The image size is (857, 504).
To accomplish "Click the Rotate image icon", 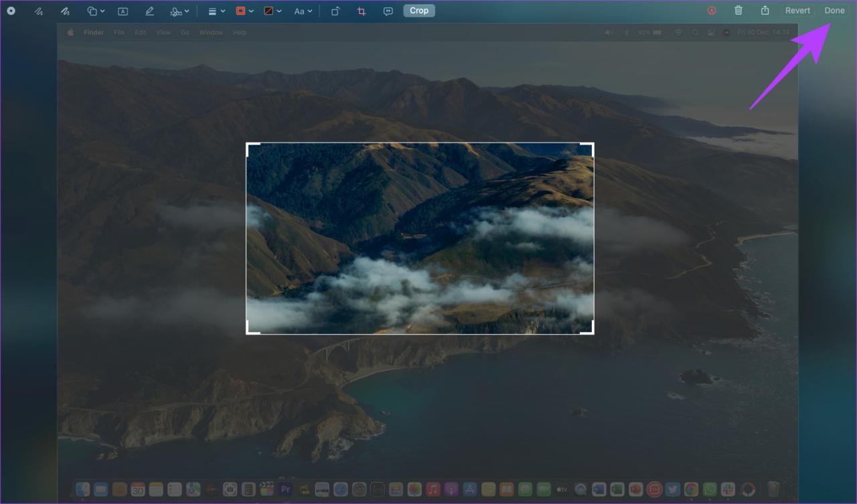I will 336,11.
